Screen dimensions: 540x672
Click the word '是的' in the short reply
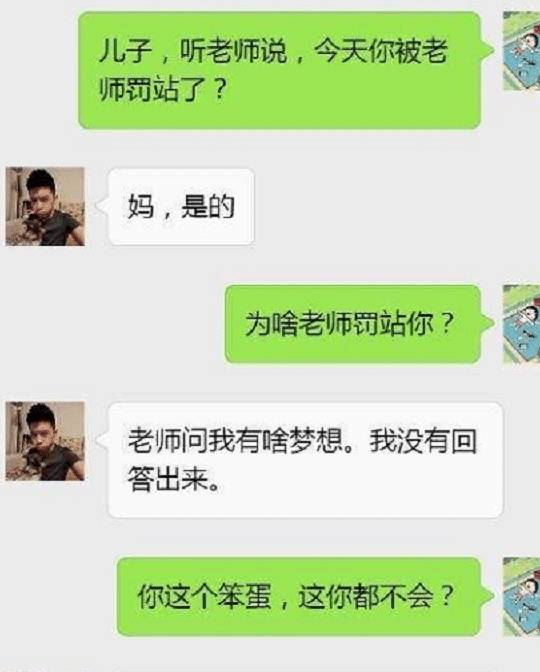[208, 207]
